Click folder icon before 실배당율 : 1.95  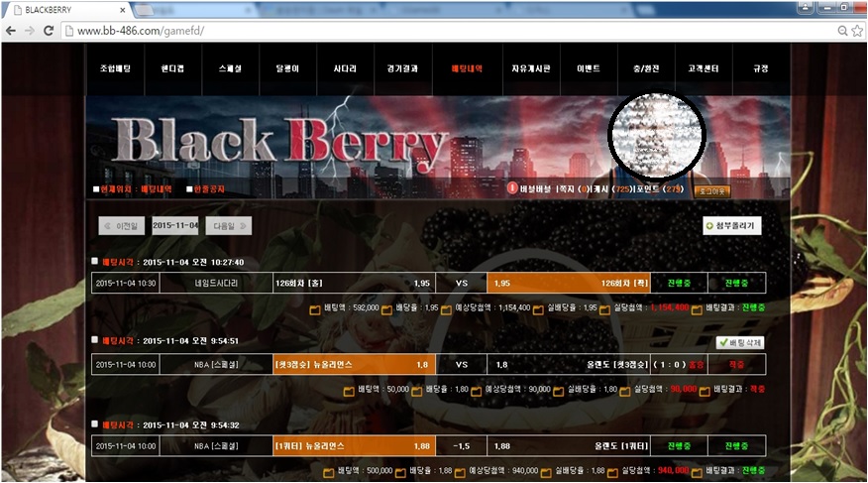538,309
